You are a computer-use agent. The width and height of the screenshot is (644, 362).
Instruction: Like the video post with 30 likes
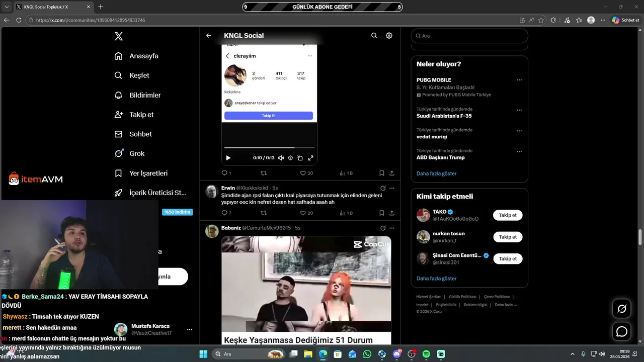coord(306,173)
